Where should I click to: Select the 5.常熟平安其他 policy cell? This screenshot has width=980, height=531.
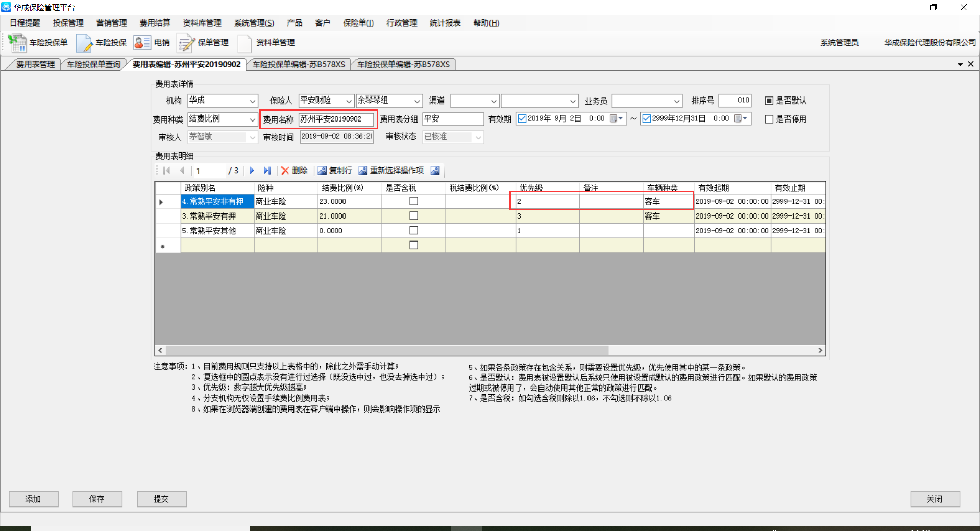coord(217,231)
